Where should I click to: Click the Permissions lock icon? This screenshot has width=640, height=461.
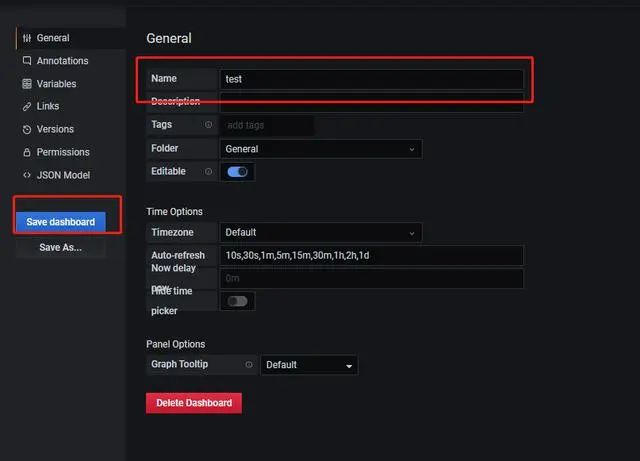click(x=27, y=152)
